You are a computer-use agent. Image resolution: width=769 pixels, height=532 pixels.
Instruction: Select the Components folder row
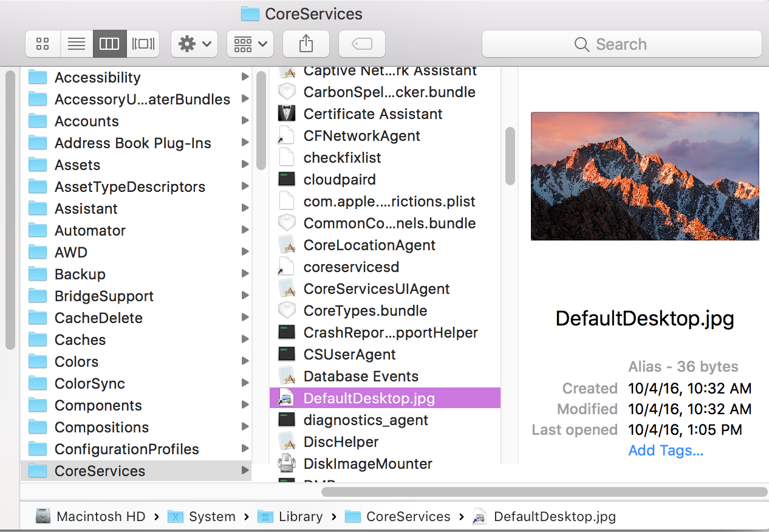click(137, 405)
